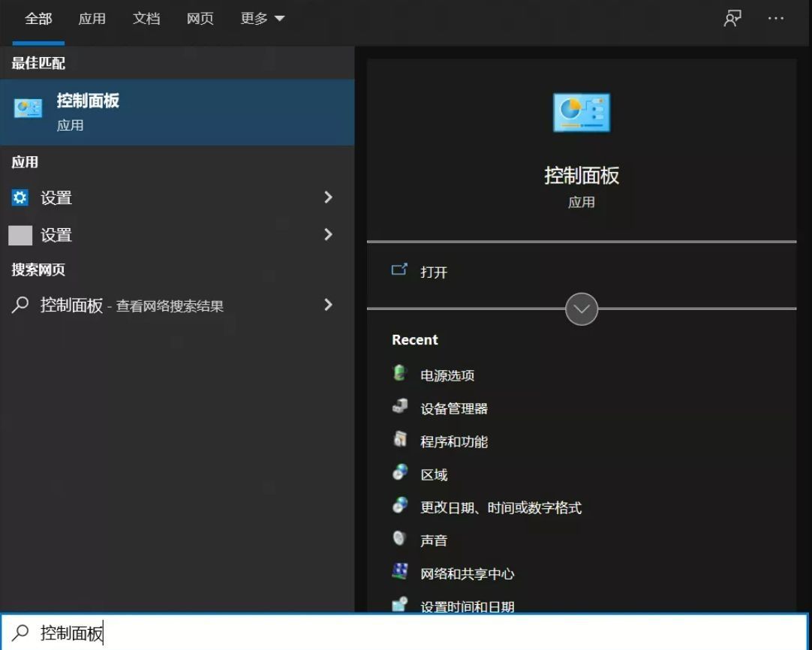Screen dimensions: 812x650
Task: Expand actions with the round chevron button
Action: coord(581,309)
